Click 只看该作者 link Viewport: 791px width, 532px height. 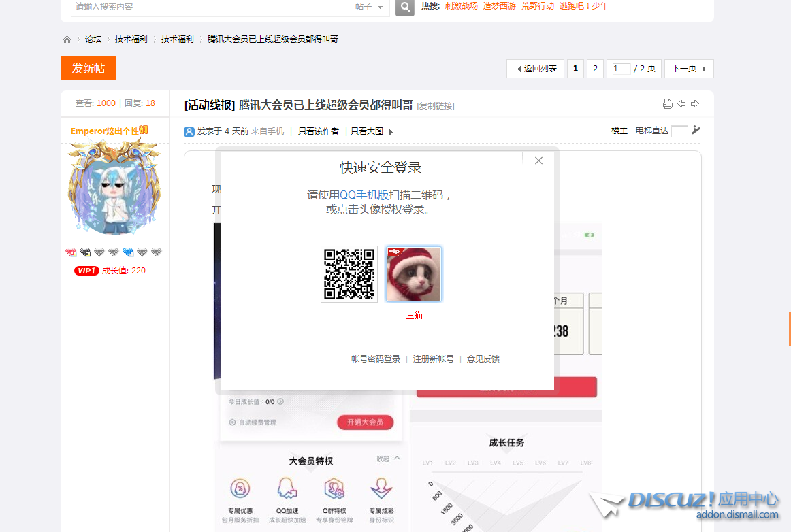(319, 131)
